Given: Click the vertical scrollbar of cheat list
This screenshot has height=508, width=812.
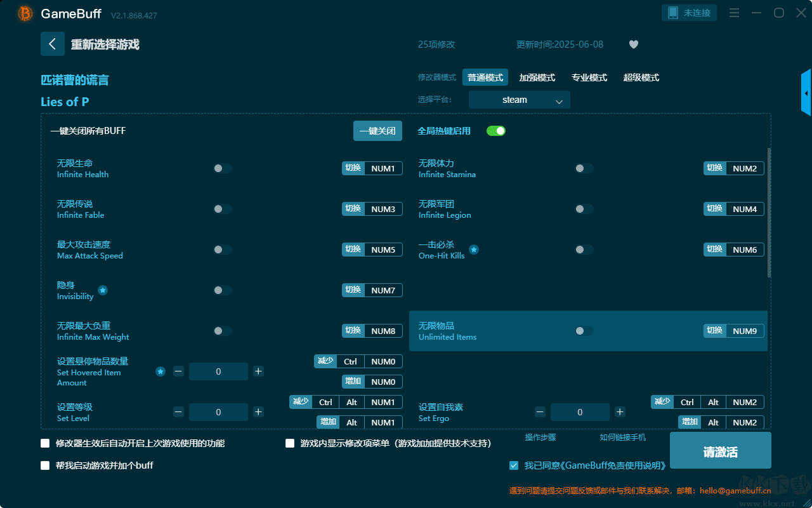Looking at the screenshot, I should click(x=769, y=213).
